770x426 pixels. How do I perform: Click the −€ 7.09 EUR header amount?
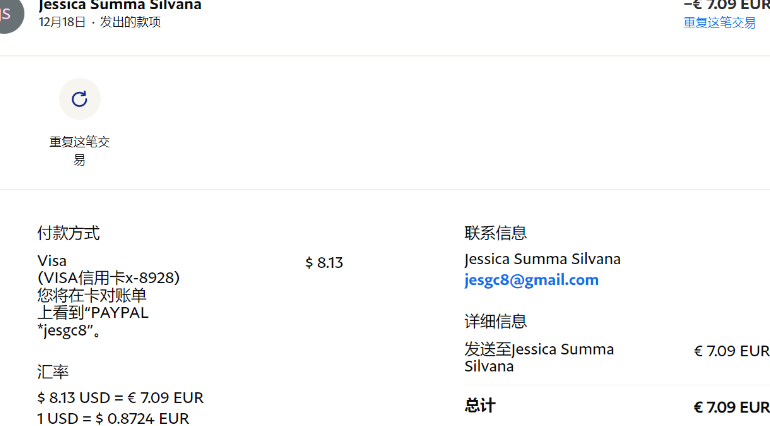[727, 5]
